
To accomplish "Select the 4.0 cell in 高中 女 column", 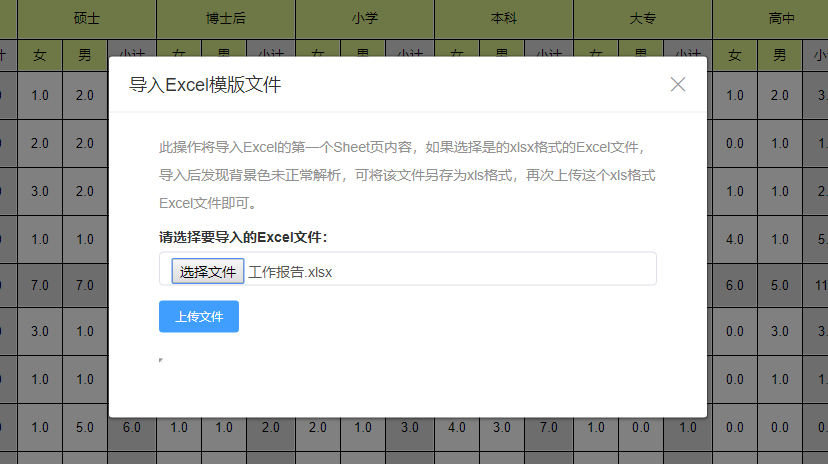I will coord(735,239).
